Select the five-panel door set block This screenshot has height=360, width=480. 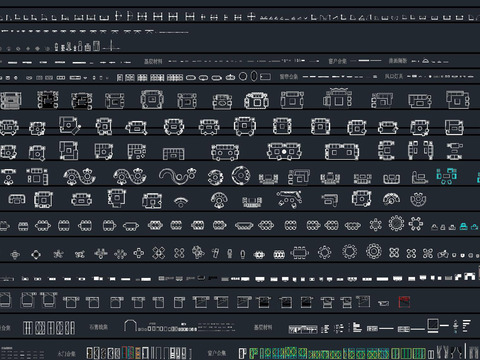coord(49,328)
